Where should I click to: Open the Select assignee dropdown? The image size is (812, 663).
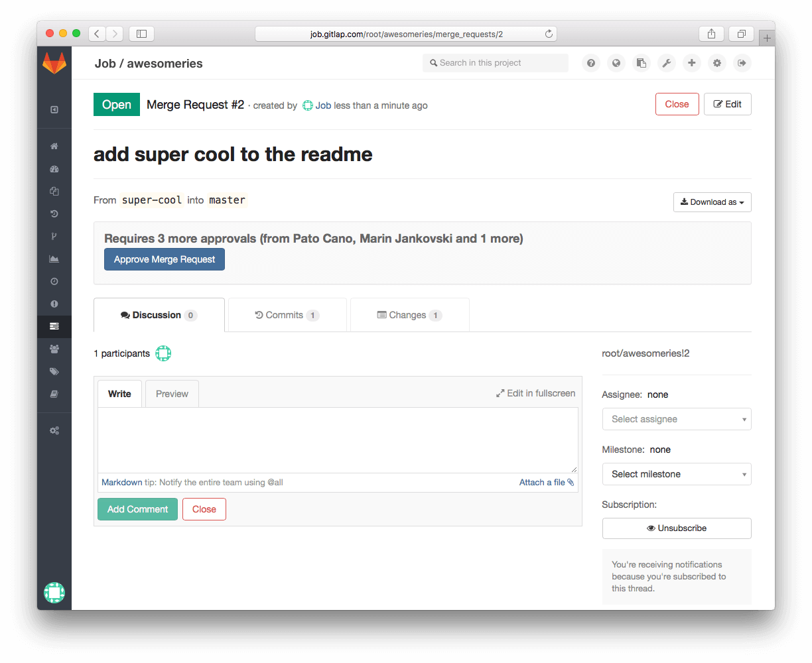pyautogui.click(x=676, y=419)
